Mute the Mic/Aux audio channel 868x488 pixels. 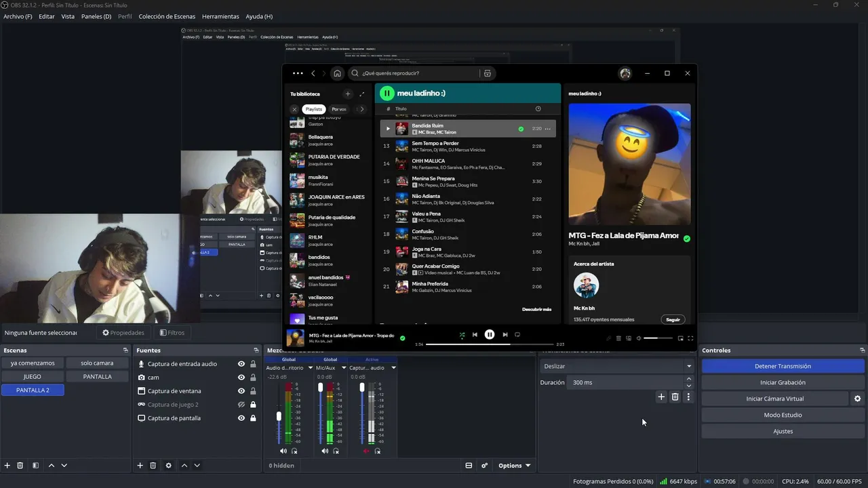click(325, 451)
